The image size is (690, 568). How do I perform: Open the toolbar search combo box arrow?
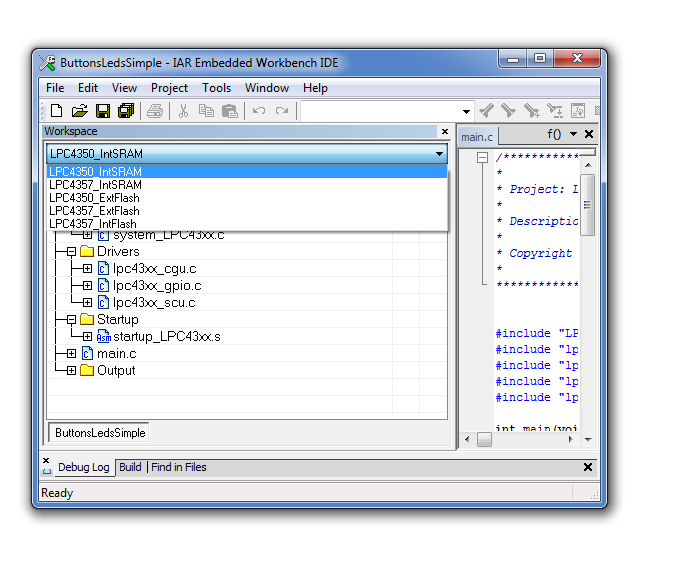[466, 111]
